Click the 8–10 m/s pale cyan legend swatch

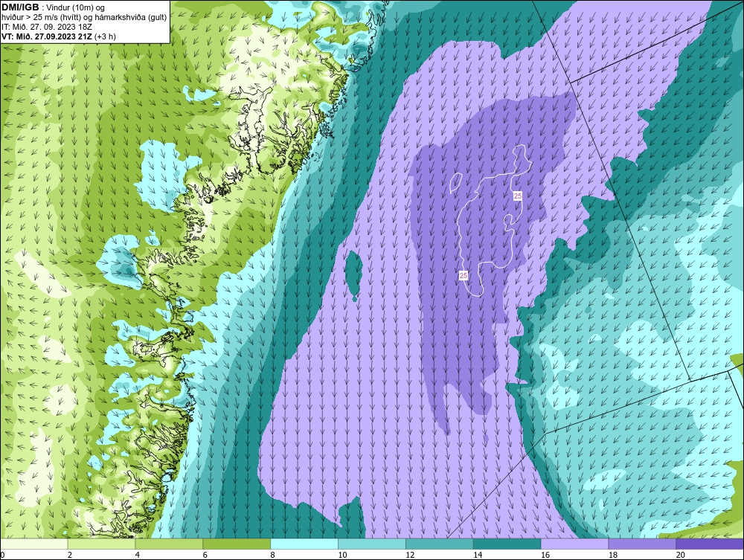304,544
